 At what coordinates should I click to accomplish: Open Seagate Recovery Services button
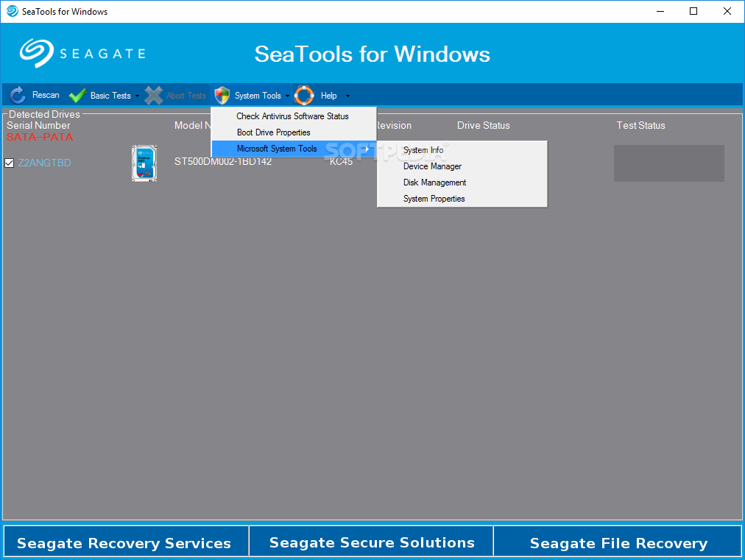coord(126,541)
